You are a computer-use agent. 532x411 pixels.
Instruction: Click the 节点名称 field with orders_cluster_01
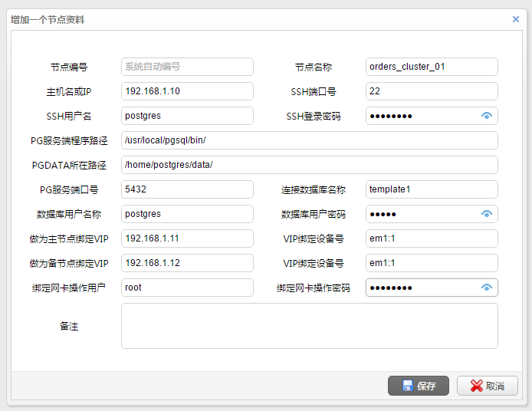[432, 67]
